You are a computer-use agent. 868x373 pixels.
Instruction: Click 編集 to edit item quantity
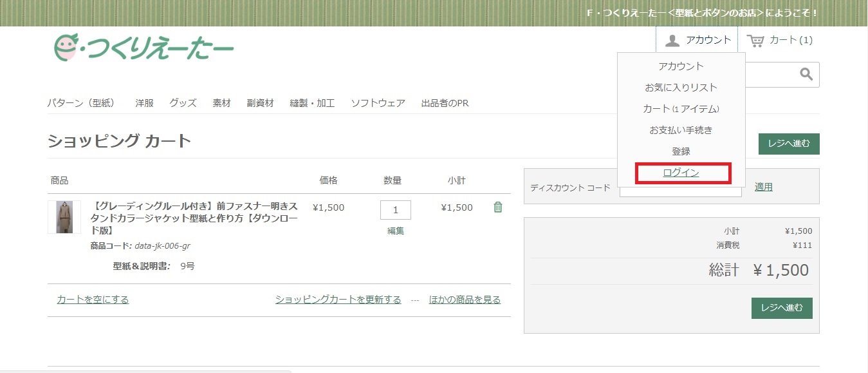tap(394, 230)
